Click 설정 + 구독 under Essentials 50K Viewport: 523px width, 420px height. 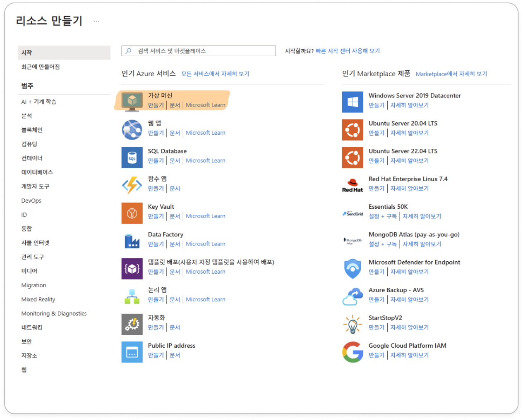383,216
